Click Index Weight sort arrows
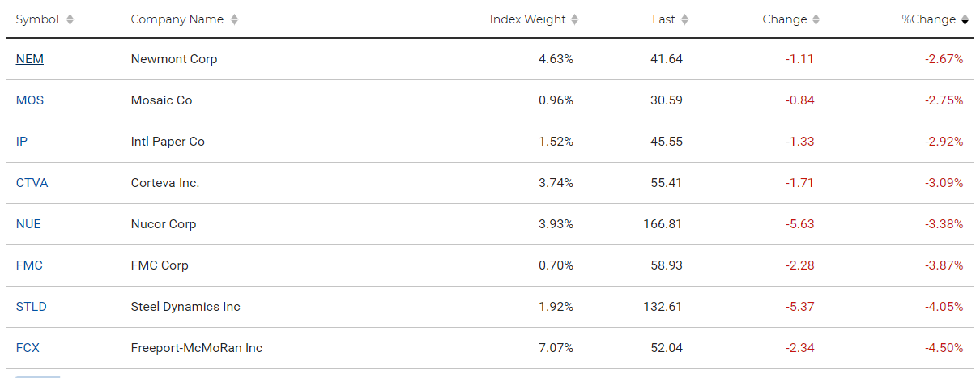Image resolution: width=980 pixels, height=378 pixels. click(x=575, y=20)
